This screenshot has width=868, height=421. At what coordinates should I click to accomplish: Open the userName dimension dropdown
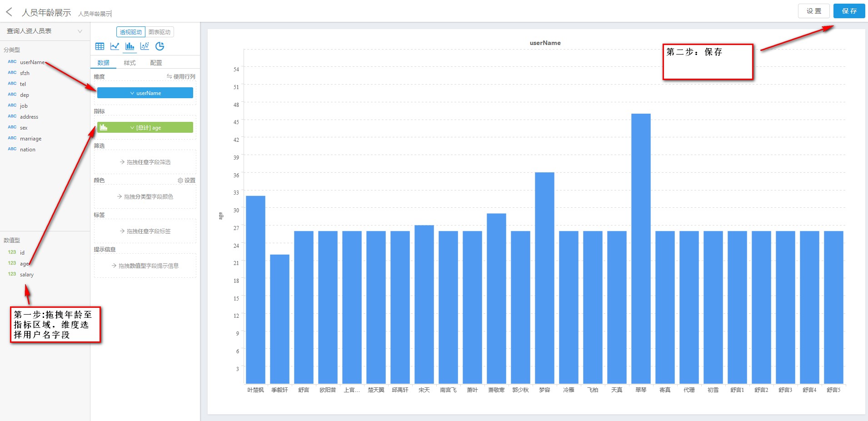click(145, 93)
